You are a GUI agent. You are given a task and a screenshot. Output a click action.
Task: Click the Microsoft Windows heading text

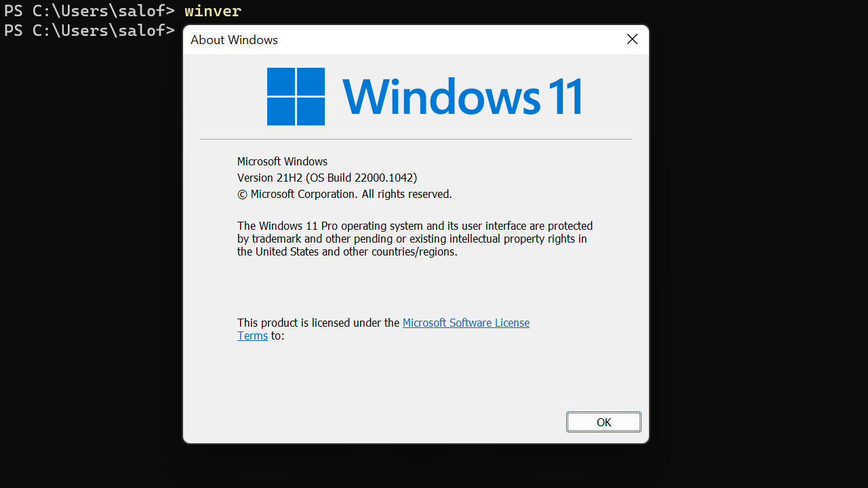click(282, 161)
